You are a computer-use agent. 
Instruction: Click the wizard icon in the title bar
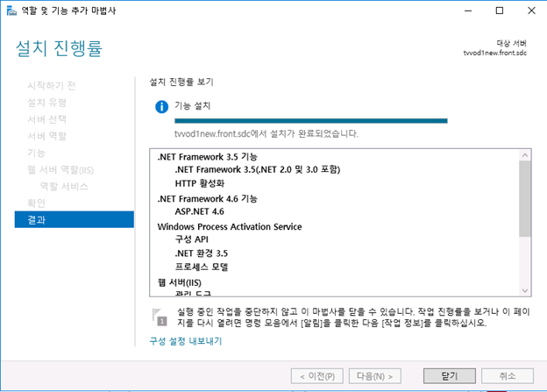pyautogui.click(x=11, y=11)
